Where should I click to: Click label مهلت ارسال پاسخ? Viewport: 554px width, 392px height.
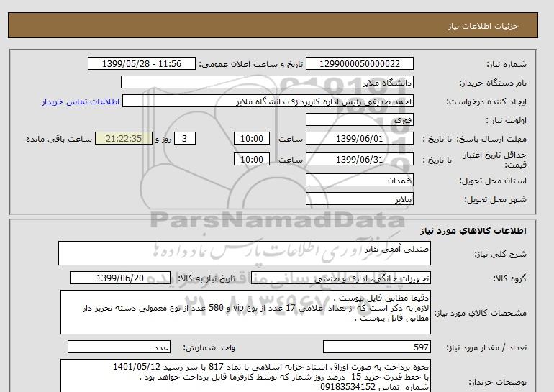coord(492,139)
